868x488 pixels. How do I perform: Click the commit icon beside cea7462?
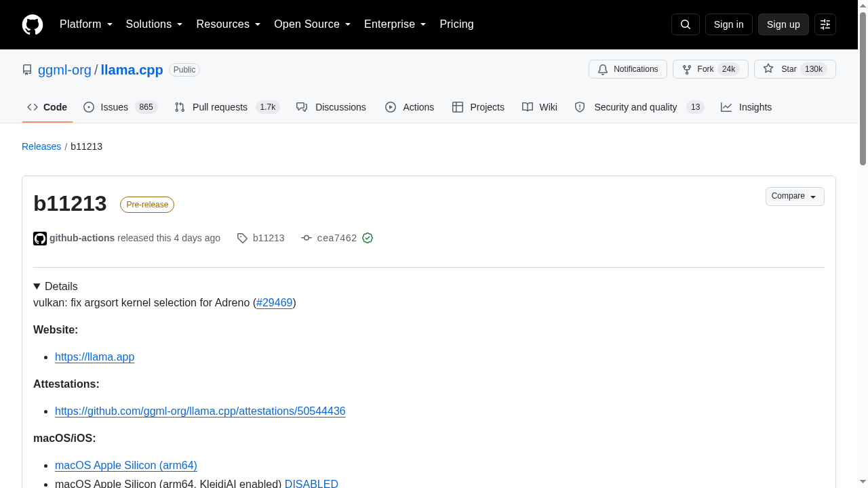point(307,238)
